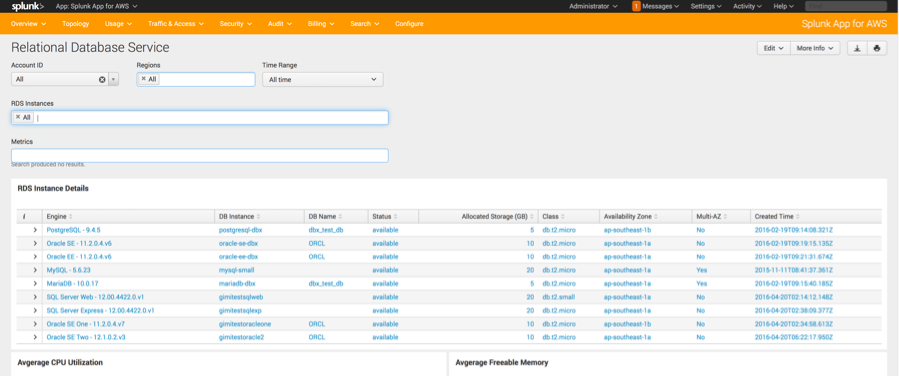Click the Splunk App for AWS title
Viewport: 899px width, 377px height.
point(845,24)
